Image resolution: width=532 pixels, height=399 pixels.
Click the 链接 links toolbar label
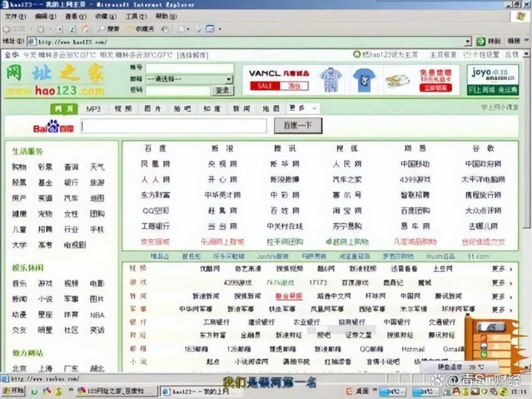pyautogui.click(x=514, y=41)
